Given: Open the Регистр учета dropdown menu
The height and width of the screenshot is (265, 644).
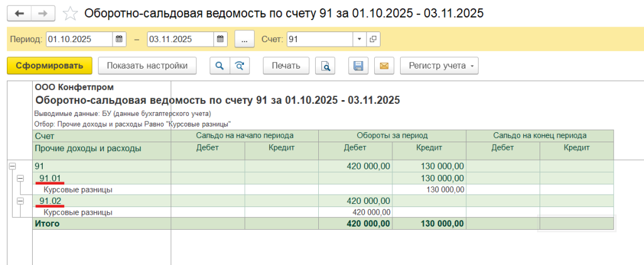Looking at the screenshot, I should tap(439, 65).
